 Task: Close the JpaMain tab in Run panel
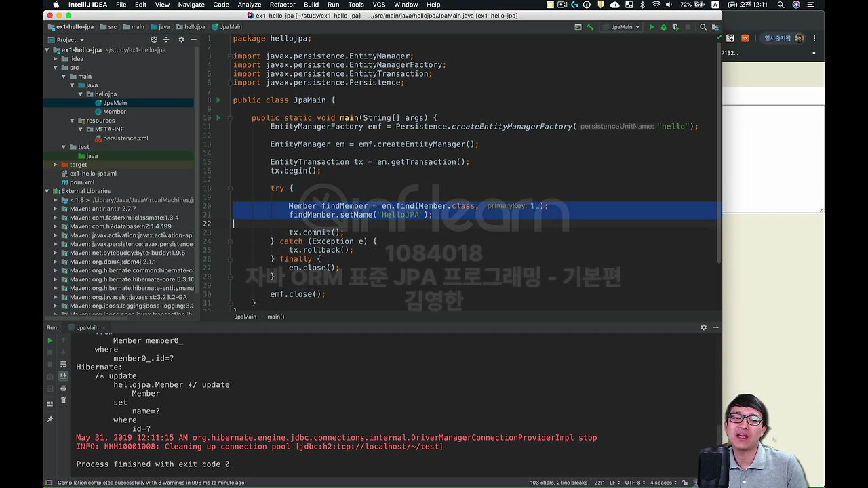click(x=104, y=328)
